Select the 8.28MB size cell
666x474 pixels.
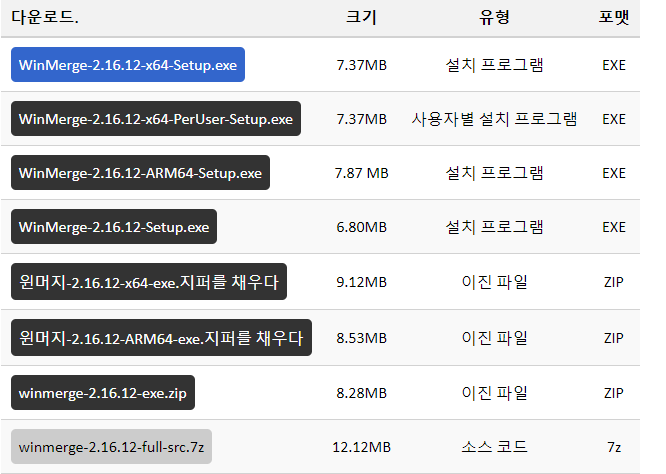click(361, 393)
